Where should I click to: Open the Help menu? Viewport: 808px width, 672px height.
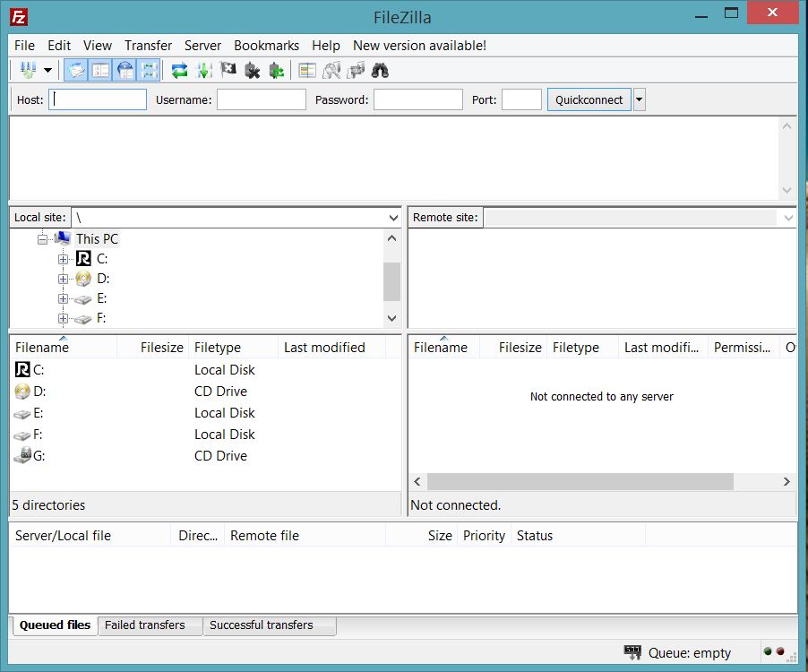coord(326,46)
